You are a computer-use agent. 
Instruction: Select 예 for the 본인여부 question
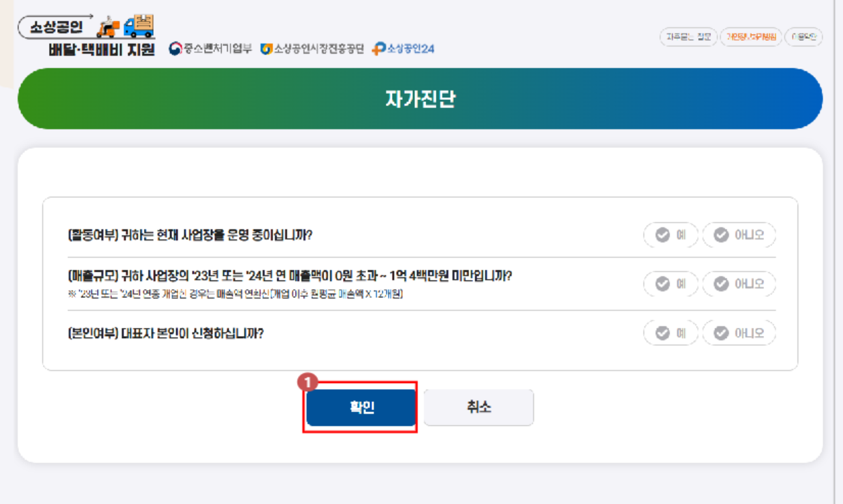(x=670, y=333)
